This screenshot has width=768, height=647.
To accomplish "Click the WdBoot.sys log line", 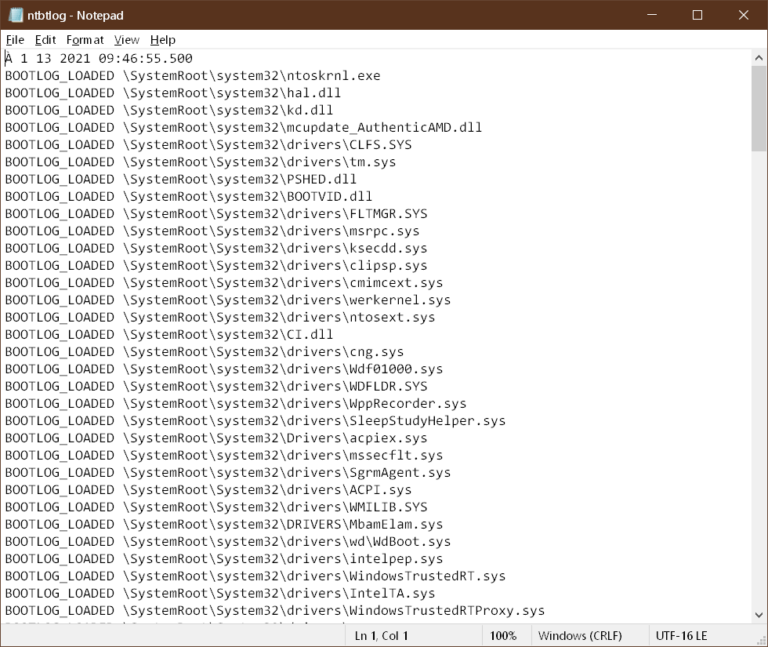I will (228, 541).
